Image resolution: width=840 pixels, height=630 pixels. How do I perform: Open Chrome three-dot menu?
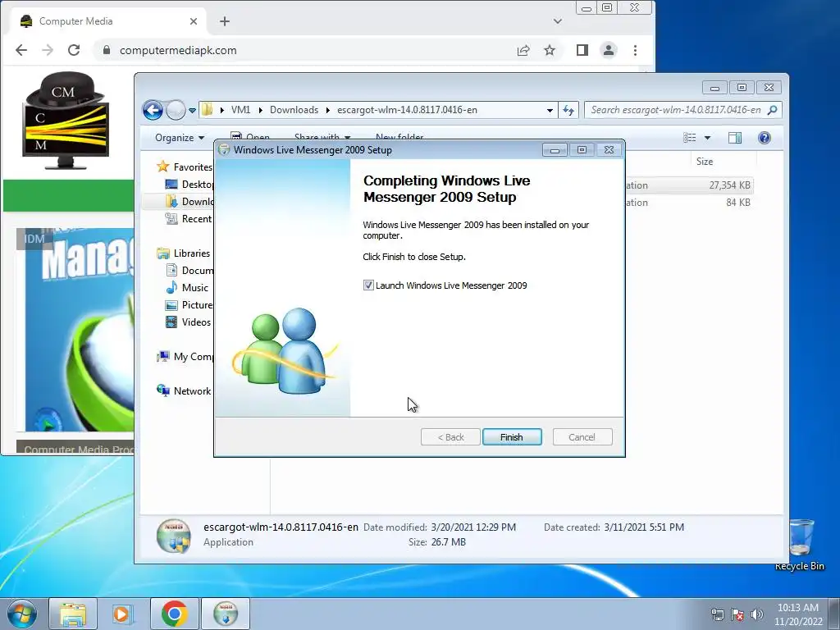(636, 50)
